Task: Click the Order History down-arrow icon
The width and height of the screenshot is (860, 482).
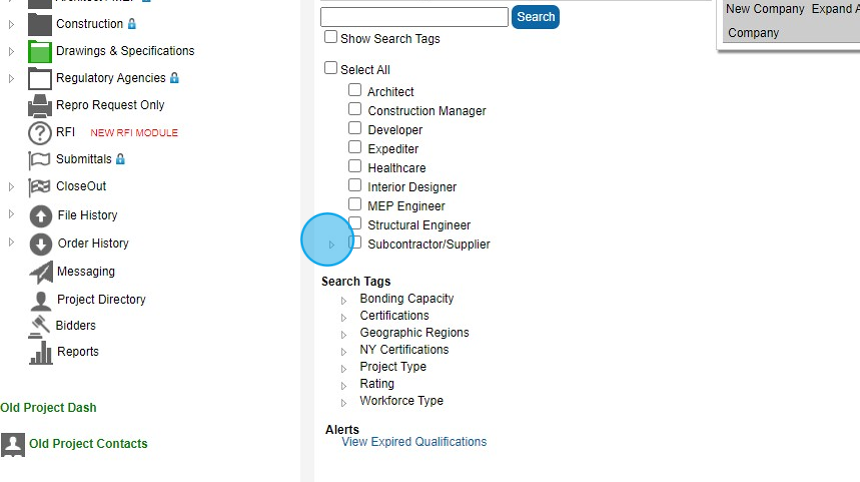Action: point(40,244)
